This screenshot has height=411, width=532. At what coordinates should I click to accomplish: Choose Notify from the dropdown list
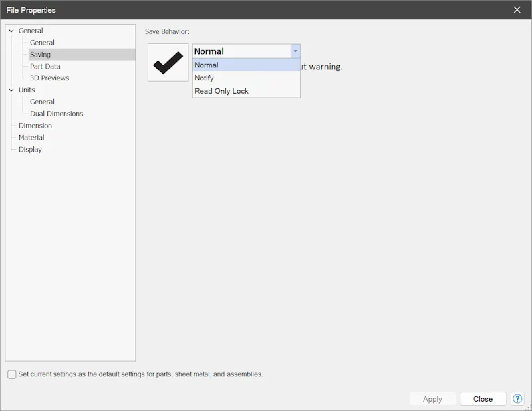coord(246,78)
